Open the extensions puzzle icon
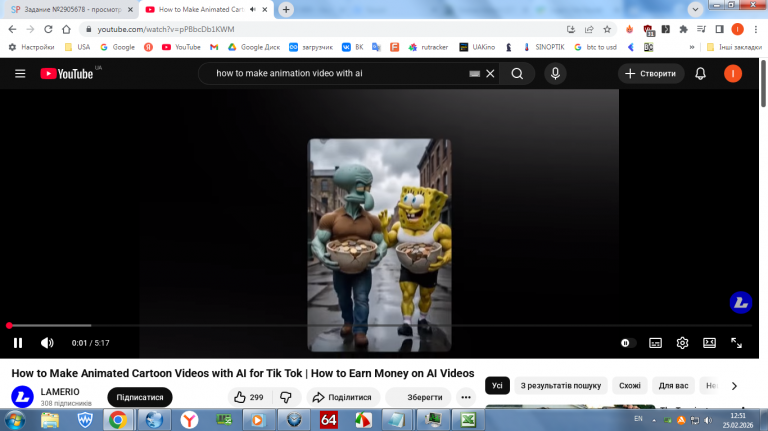The image size is (768, 431). (683, 29)
